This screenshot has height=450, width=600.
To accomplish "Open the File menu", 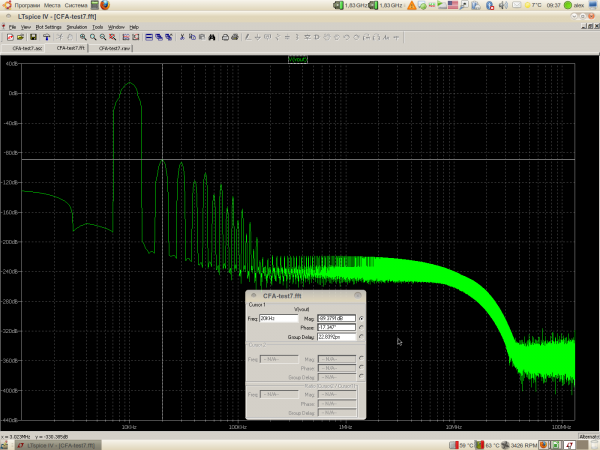I will coord(12,27).
